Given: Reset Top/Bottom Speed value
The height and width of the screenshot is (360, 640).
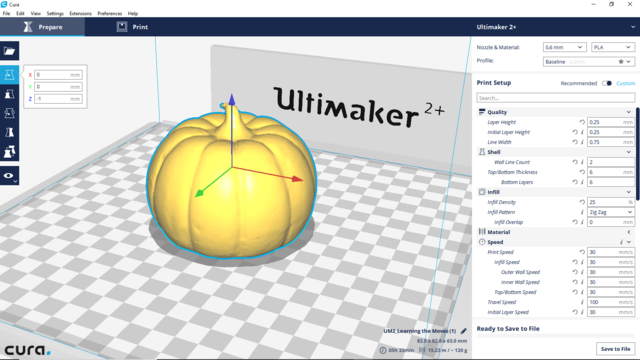Looking at the screenshot, I should [575, 292].
